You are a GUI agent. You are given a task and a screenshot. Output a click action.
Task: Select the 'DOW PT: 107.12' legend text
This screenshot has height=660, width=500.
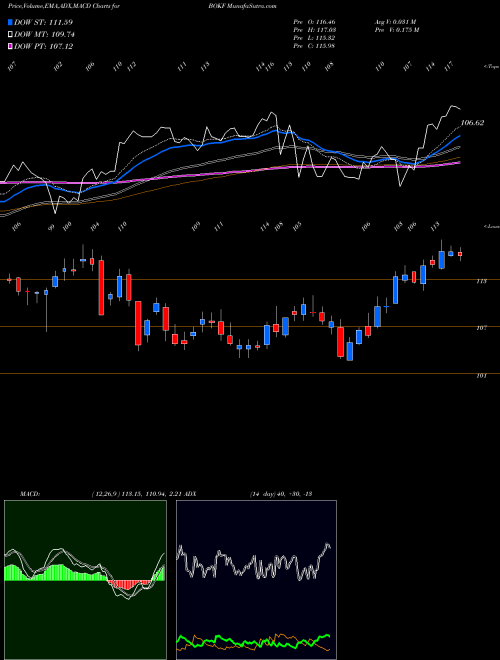43,46
